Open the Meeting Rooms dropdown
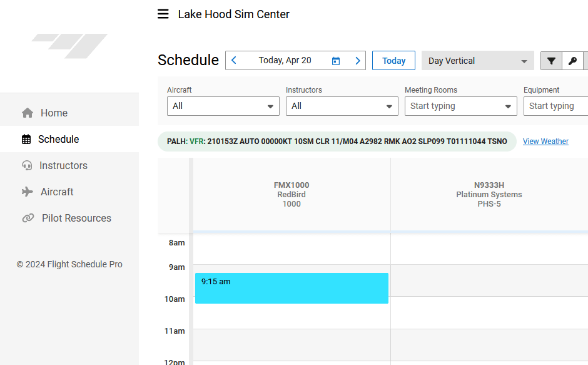The image size is (588, 365). pyautogui.click(x=460, y=106)
